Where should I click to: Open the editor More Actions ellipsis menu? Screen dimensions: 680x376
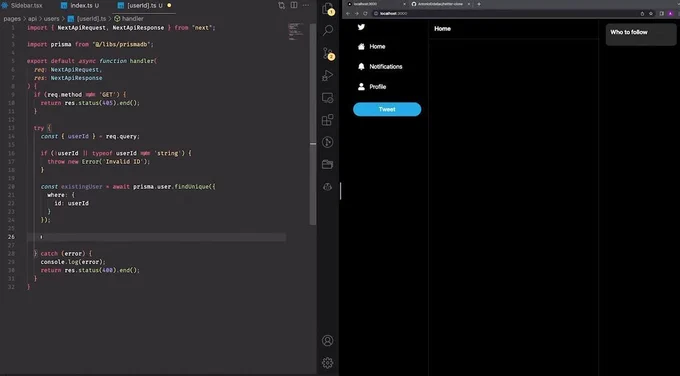(x=306, y=5)
